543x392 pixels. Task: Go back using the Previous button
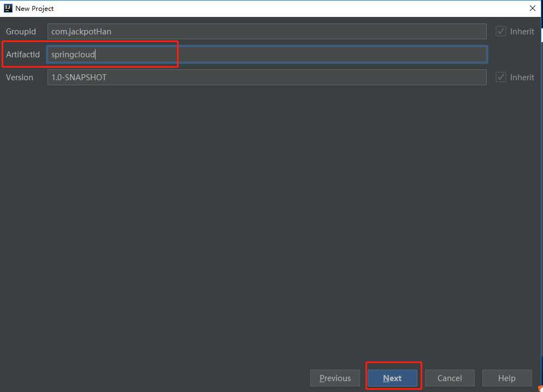[x=335, y=378]
